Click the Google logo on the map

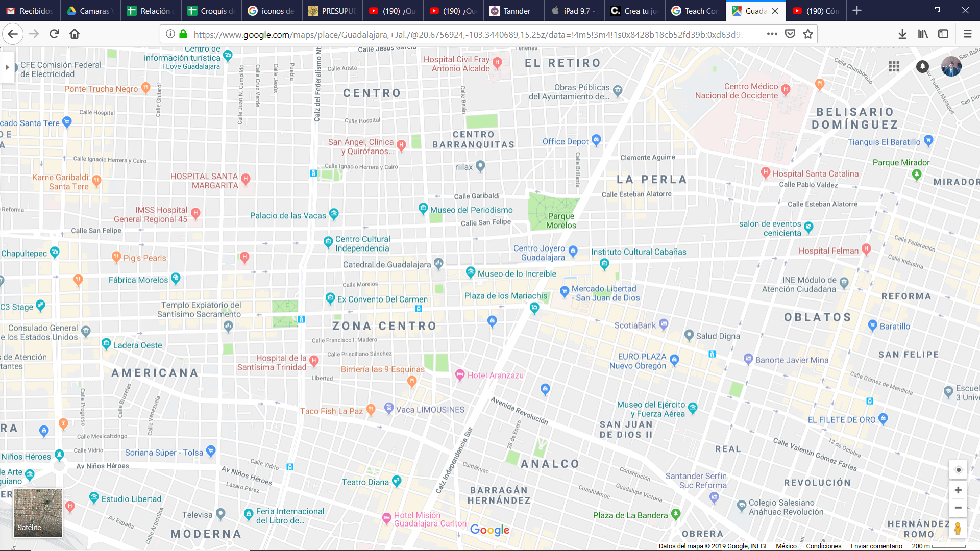[490, 530]
